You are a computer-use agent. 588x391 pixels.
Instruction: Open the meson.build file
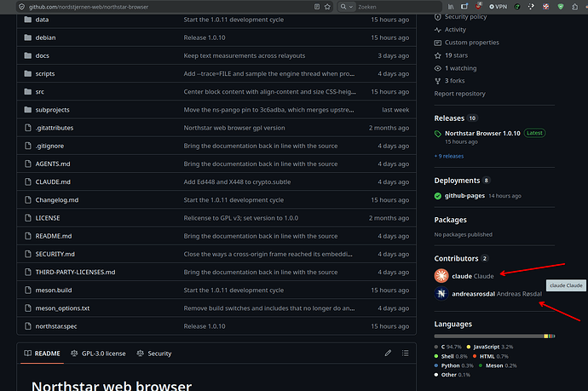tap(54, 290)
